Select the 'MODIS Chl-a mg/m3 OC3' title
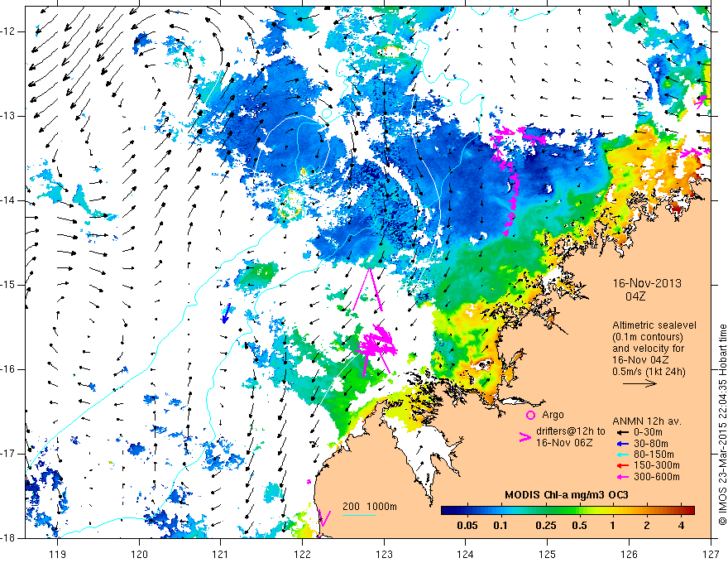 (x=567, y=495)
